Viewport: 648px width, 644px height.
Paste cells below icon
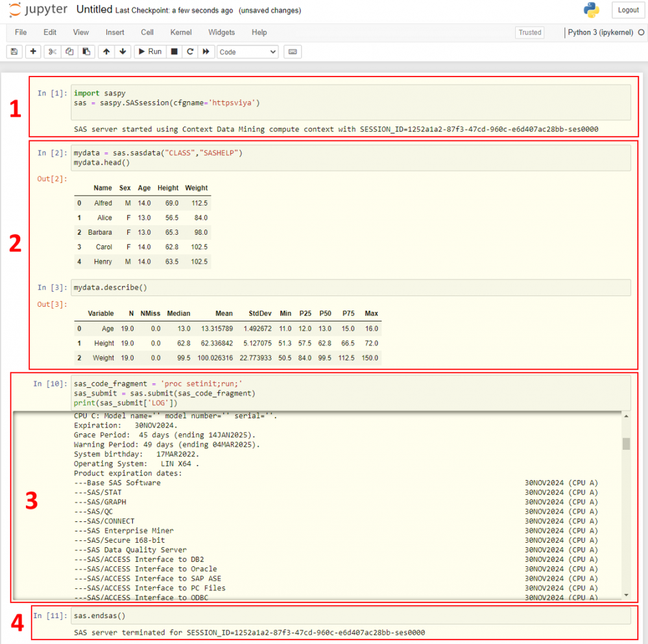tap(86, 52)
